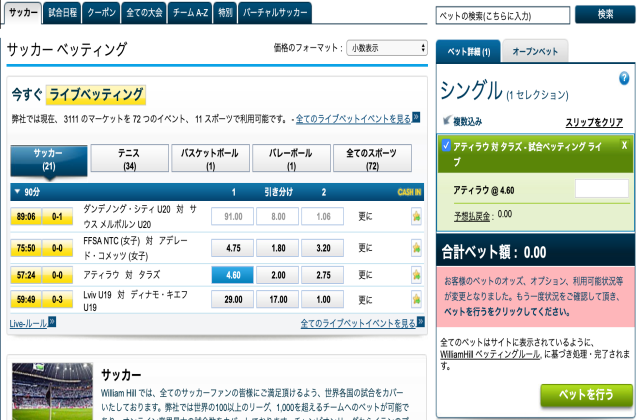
Task: Remove selection with the X on bet slip
Action: click(624, 145)
